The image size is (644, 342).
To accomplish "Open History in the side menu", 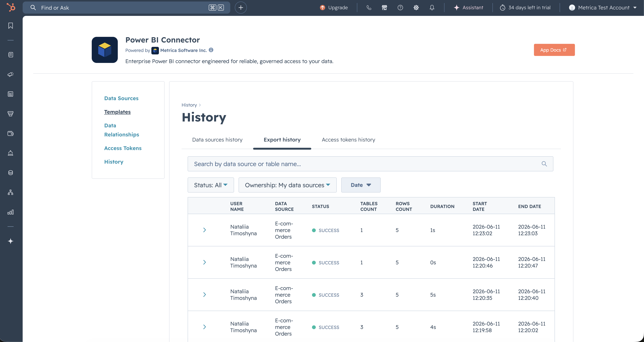I will click(x=113, y=162).
